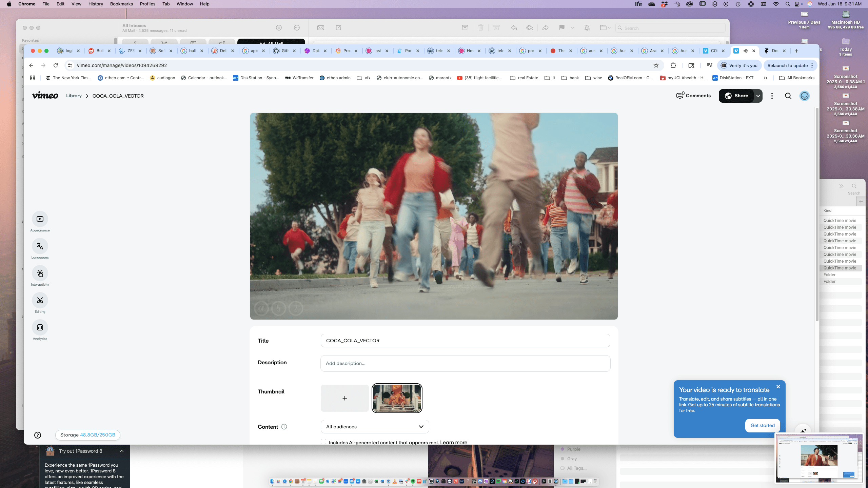Expand the Share button dropdown arrow

click(x=758, y=96)
